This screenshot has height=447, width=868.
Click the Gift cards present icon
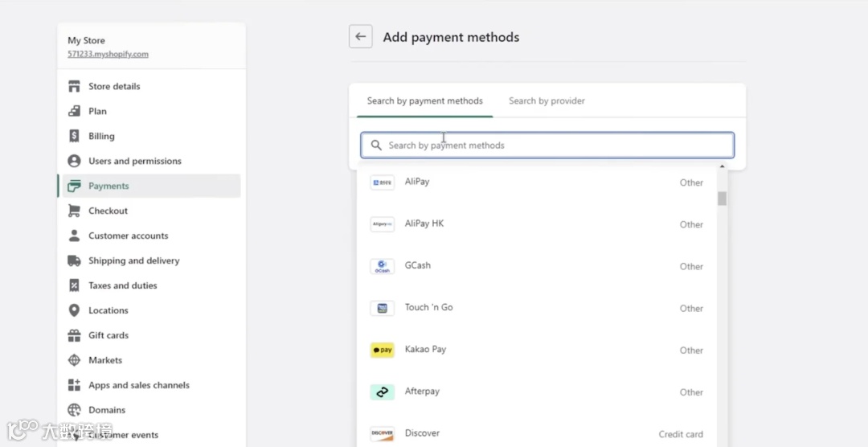[x=74, y=336]
